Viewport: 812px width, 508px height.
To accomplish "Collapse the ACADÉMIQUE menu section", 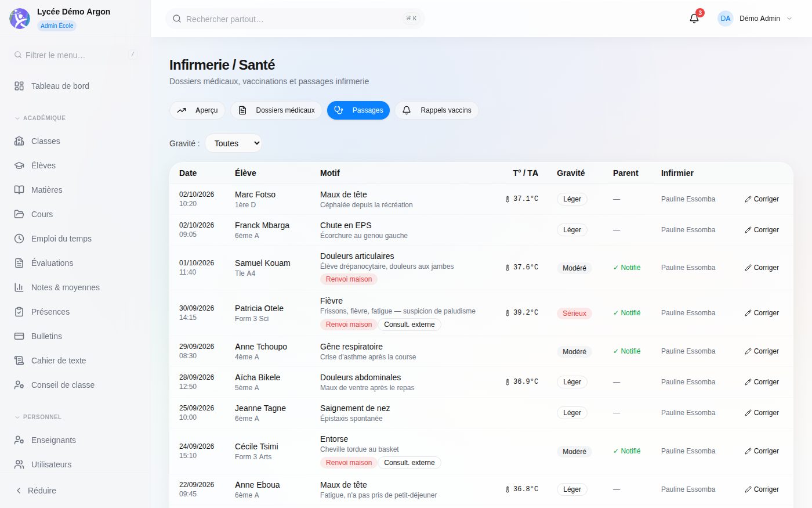I will tap(40, 118).
